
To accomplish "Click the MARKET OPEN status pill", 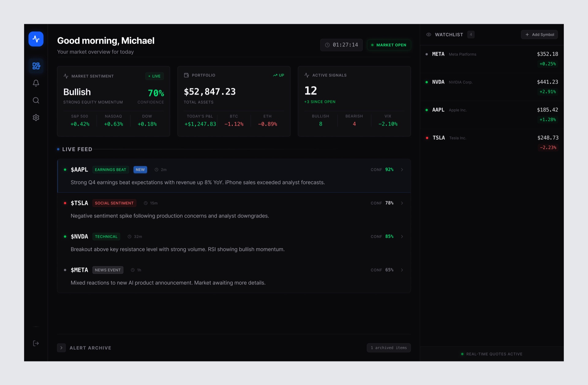I will point(389,45).
